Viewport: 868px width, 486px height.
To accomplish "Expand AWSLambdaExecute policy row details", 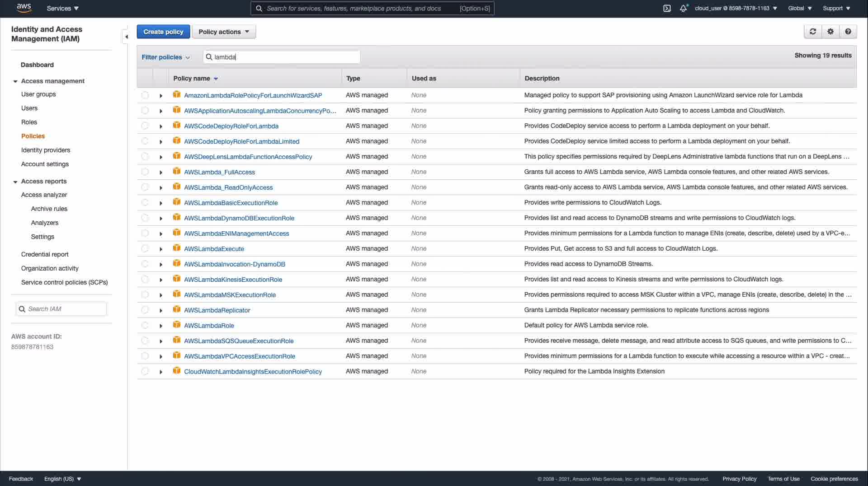I will 161,249.
